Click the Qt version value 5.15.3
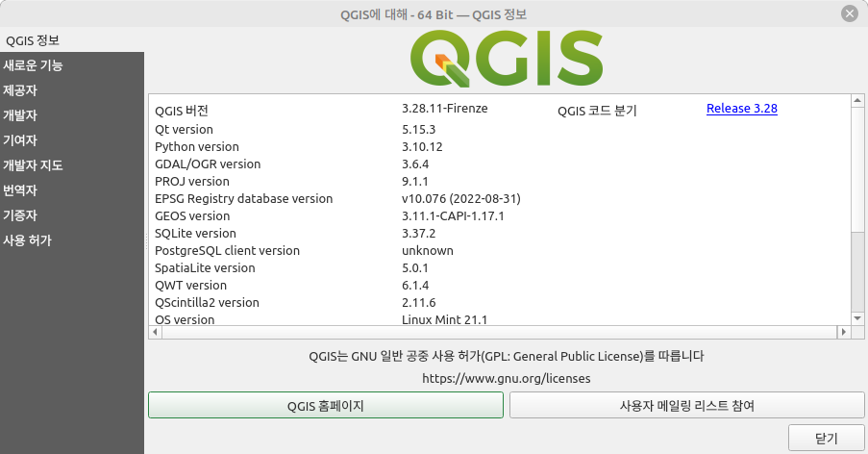Viewport: 868px width, 454px height. click(x=418, y=130)
